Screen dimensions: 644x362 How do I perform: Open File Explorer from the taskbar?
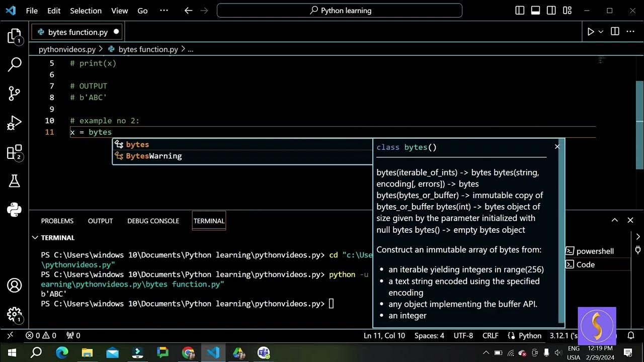87,352
